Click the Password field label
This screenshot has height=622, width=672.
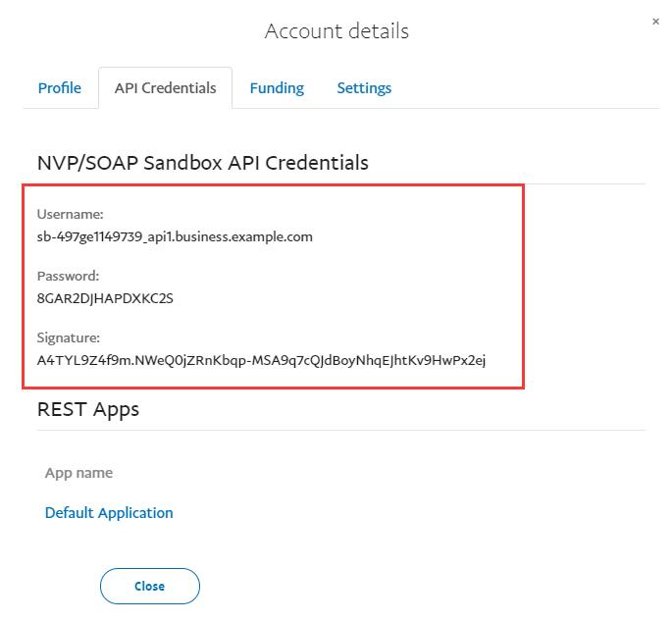[x=69, y=276]
